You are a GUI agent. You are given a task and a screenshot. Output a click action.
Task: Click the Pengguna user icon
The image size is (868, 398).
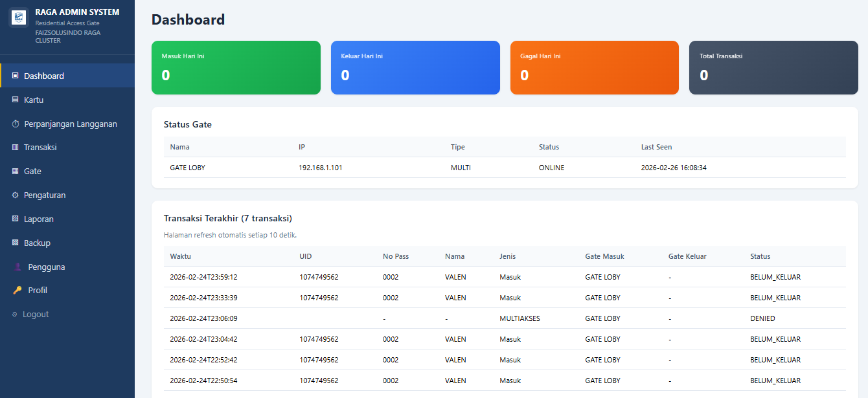click(17, 267)
